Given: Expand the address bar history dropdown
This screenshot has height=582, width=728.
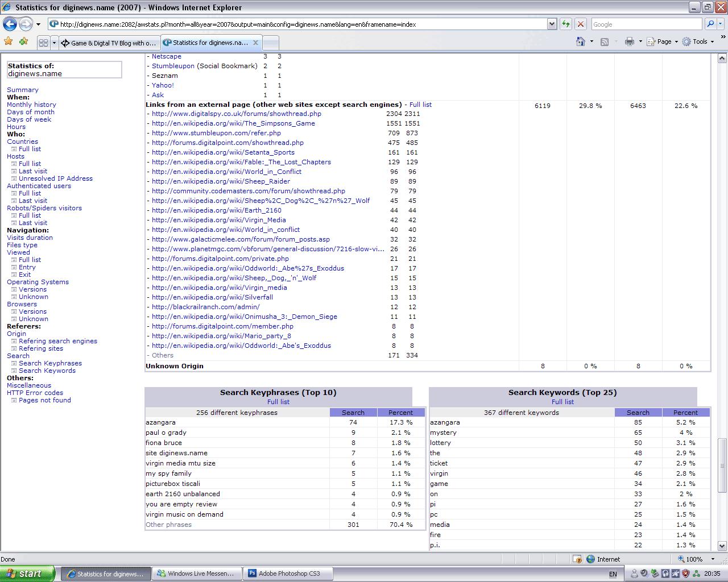Looking at the screenshot, I should pos(552,24).
